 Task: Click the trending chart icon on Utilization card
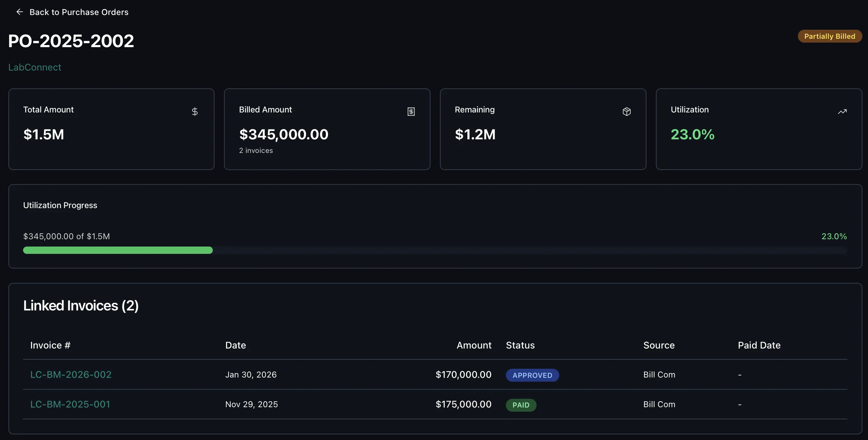[x=843, y=111]
